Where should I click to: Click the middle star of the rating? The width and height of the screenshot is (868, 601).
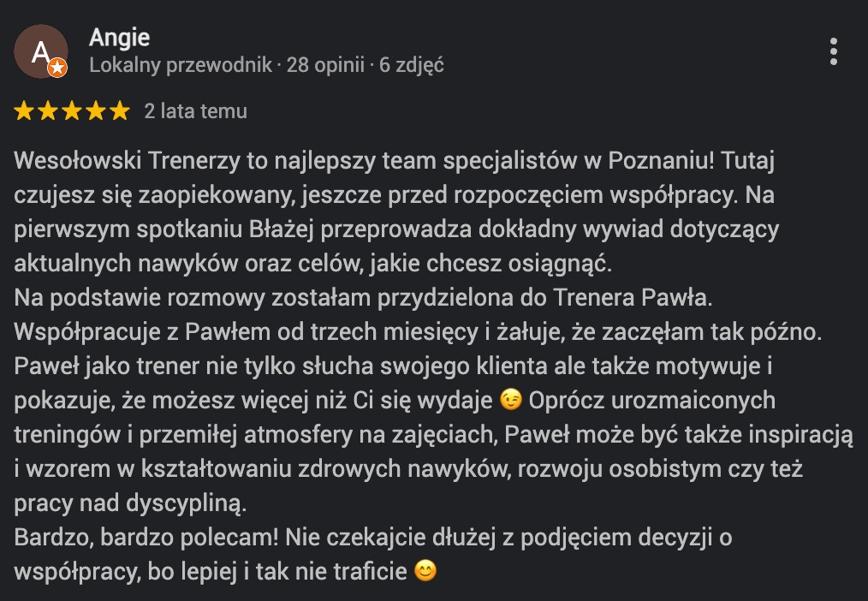point(70,110)
